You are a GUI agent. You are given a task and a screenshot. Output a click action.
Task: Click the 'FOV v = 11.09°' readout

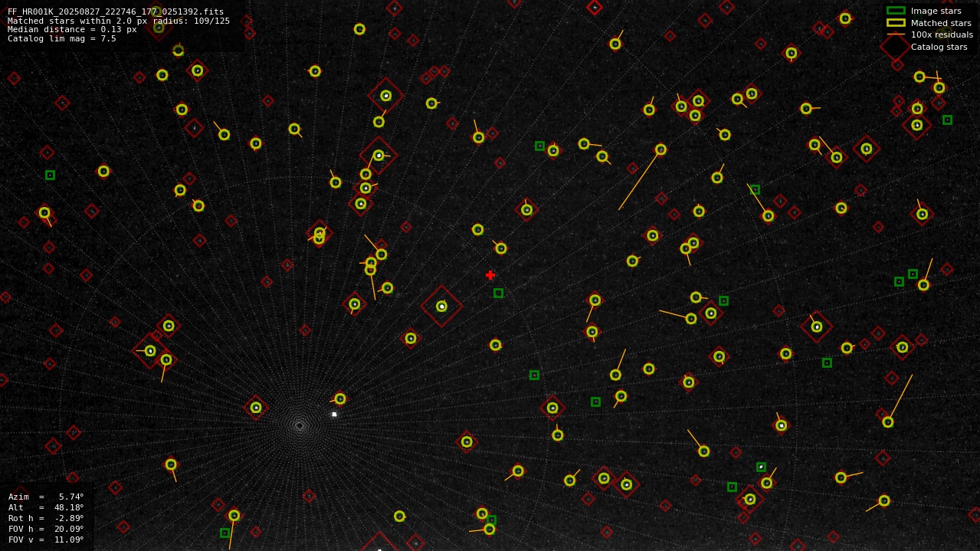point(46,540)
